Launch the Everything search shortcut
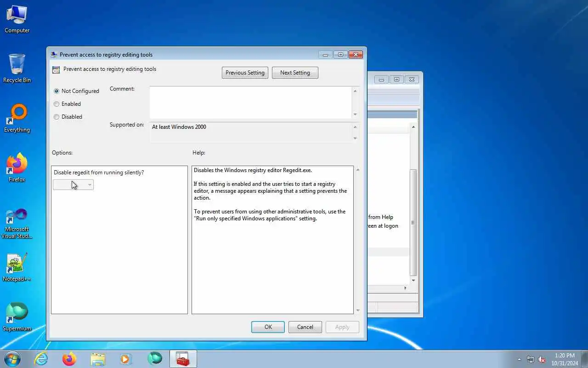The height and width of the screenshot is (368, 588). [17, 118]
